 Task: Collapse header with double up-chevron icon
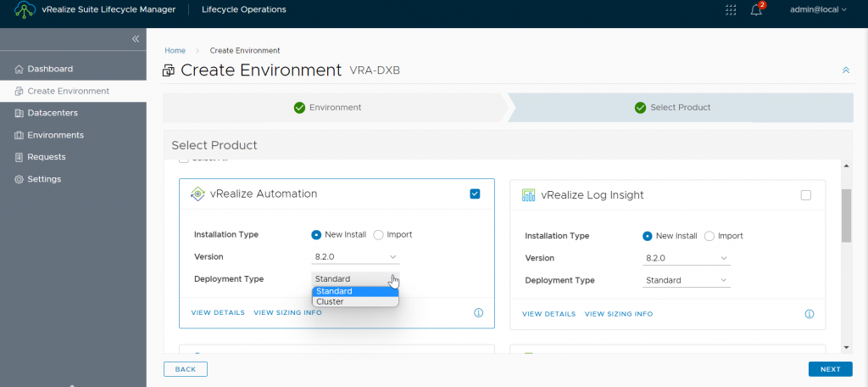pos(846,70)
